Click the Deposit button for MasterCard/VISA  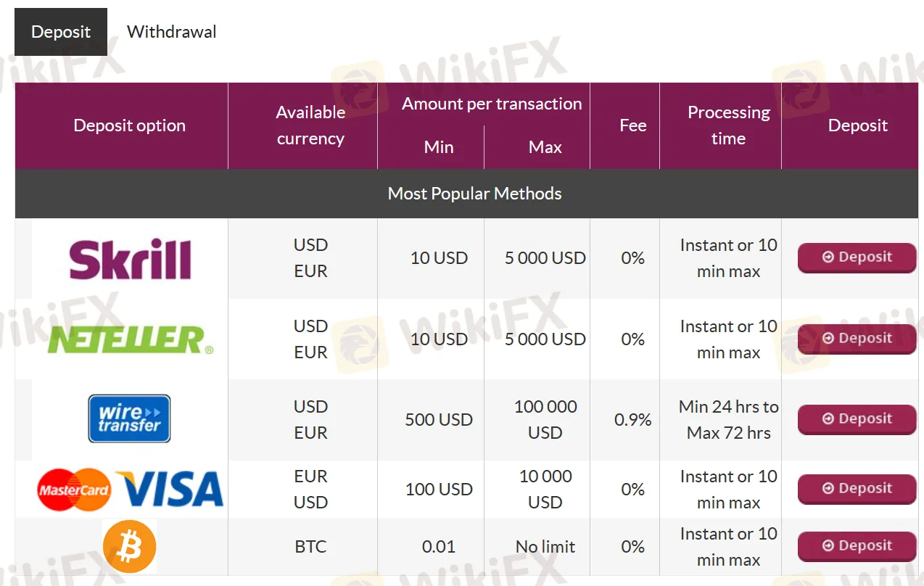(857, 489)
